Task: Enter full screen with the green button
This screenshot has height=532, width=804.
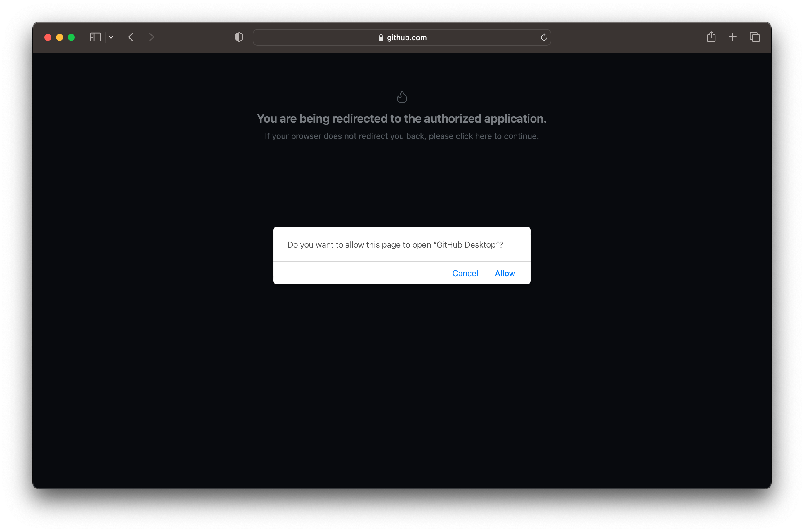Action: [x=71, y=37]
